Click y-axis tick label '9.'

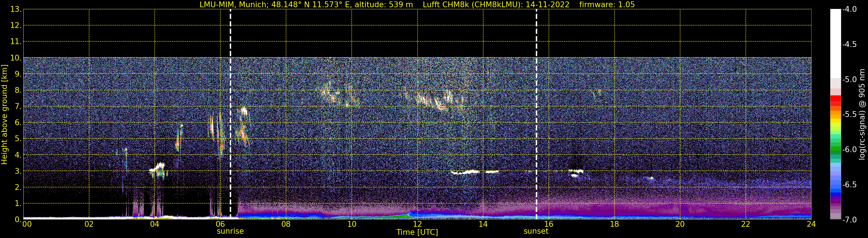click(18, 74)
